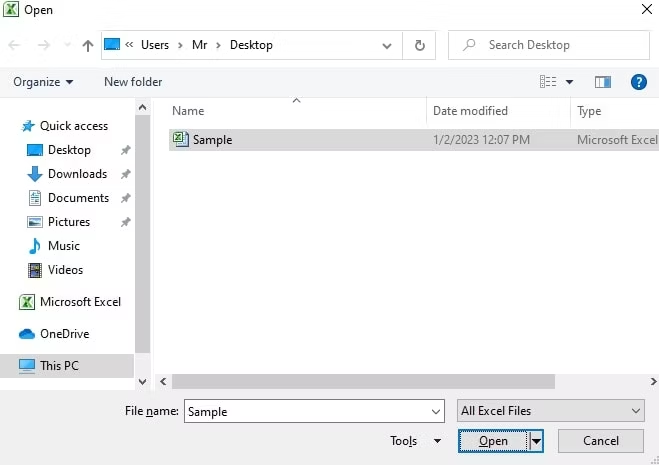Viewport: 659px width, 465px height.
Task: Select Desktop in the address path
Action: (x=251, y=45)
